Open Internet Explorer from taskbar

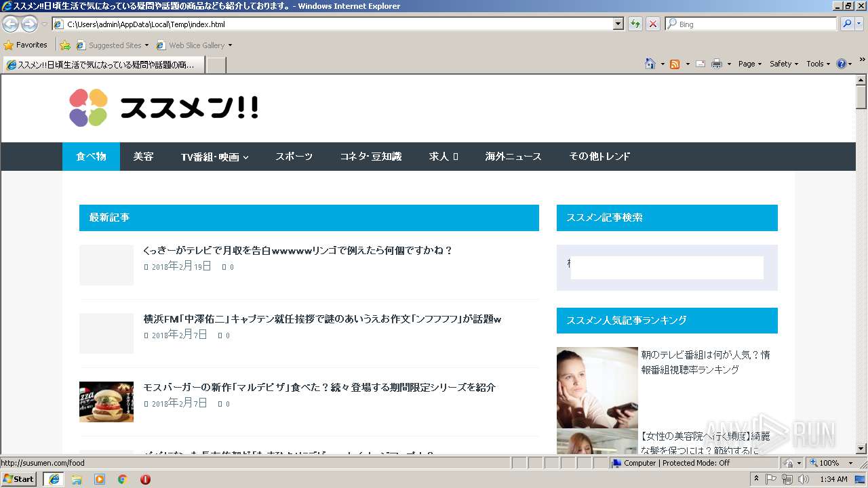pyautogui.click(x=54, y=479)
